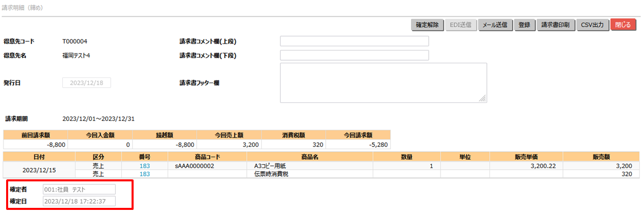Click the 確定者 field showing 001:社員 テスト

point(79,190)
